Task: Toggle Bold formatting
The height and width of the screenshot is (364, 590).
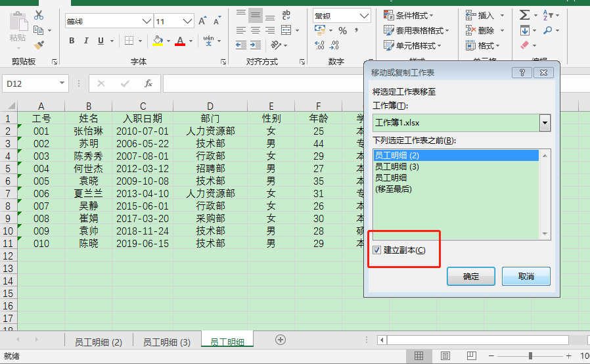Action: pos(72,41)
